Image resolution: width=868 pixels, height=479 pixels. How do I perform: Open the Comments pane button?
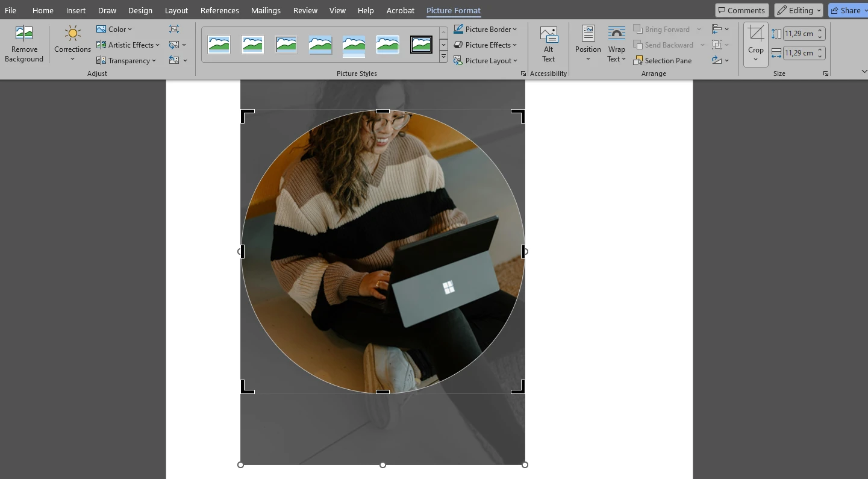coord(742,10)
